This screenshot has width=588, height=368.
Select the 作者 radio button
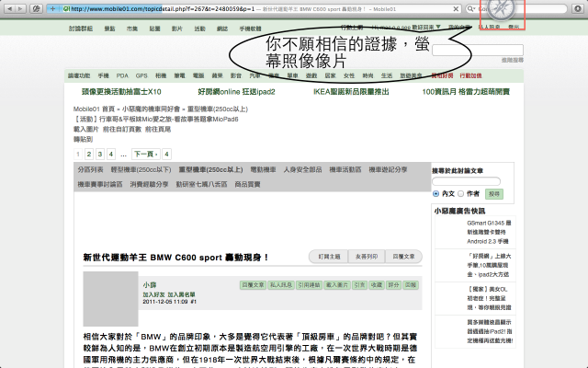coord(461,194)
